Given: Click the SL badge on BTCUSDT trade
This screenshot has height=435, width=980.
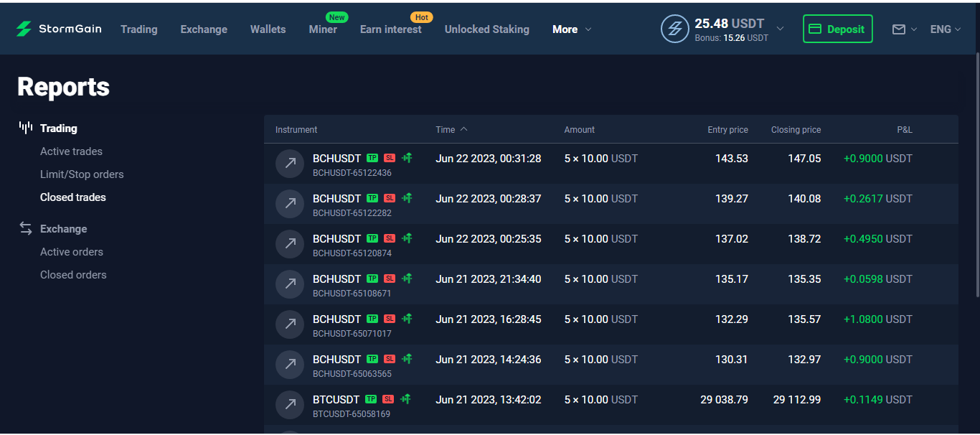Looking at the screenshot, I should point(388,399).
